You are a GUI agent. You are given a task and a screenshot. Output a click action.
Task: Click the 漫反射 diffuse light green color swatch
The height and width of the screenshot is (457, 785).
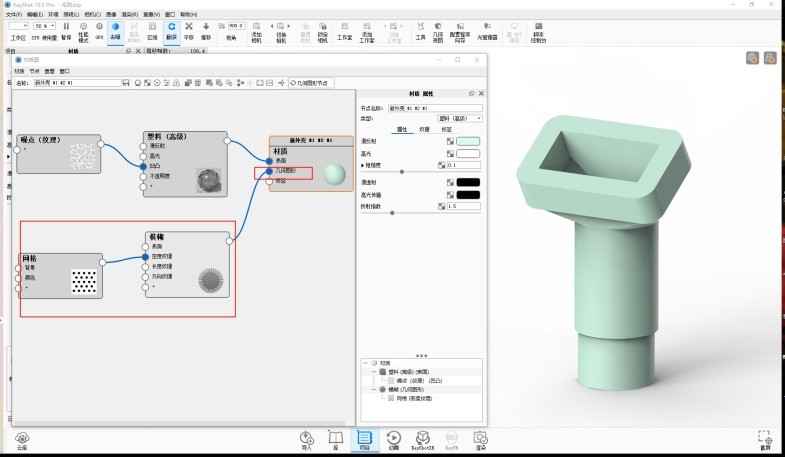point(468,142)
